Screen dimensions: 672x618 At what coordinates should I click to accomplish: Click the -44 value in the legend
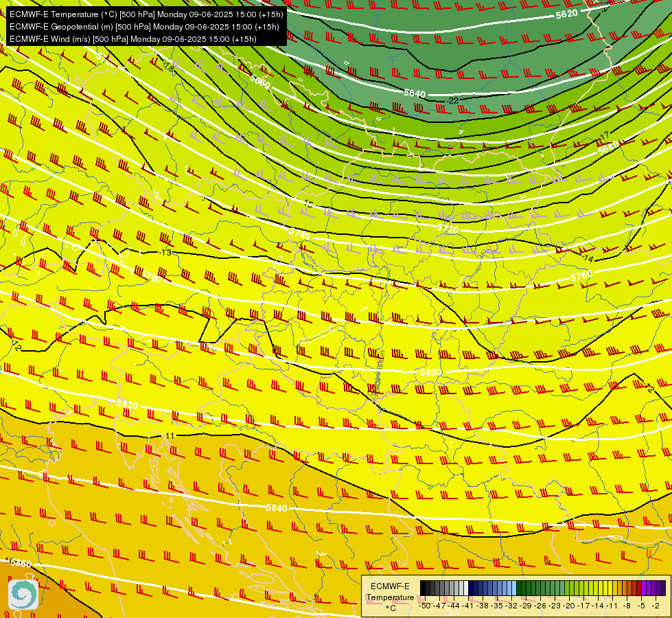454,606
